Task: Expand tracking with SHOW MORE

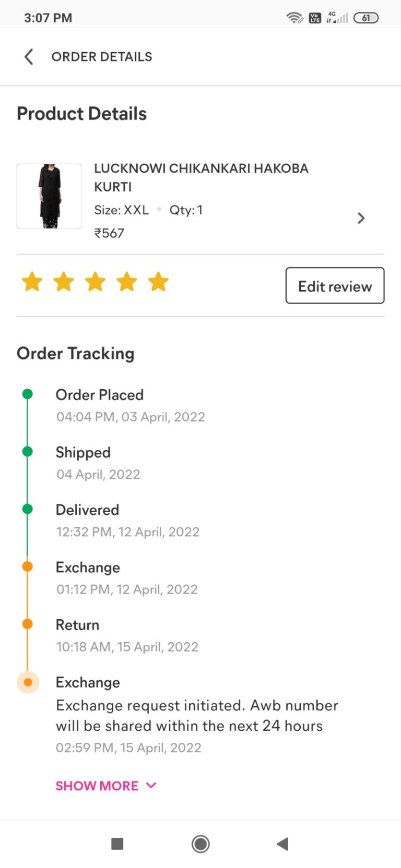Action: coord(106,786)
